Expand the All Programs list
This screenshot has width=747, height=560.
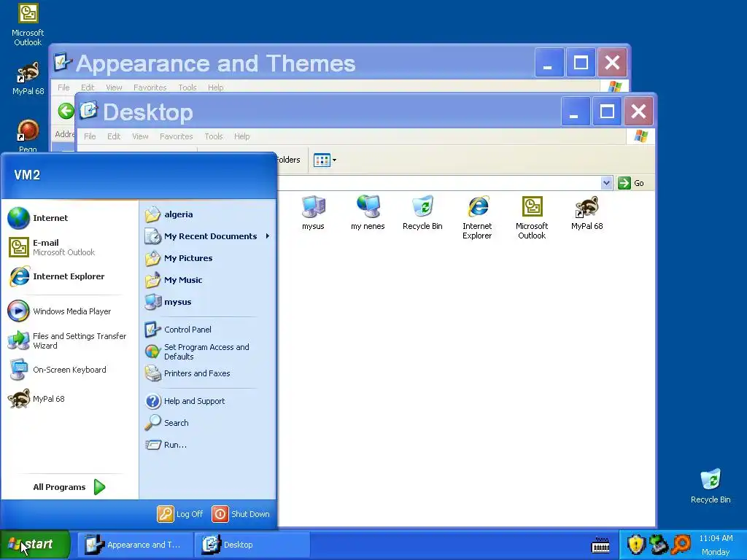(69, 487)
